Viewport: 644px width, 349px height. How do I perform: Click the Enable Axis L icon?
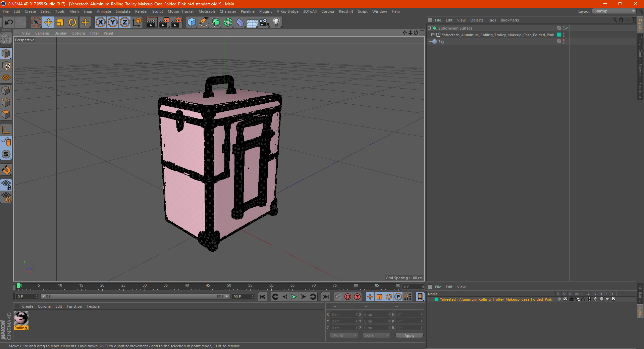(x=6, y=130)
